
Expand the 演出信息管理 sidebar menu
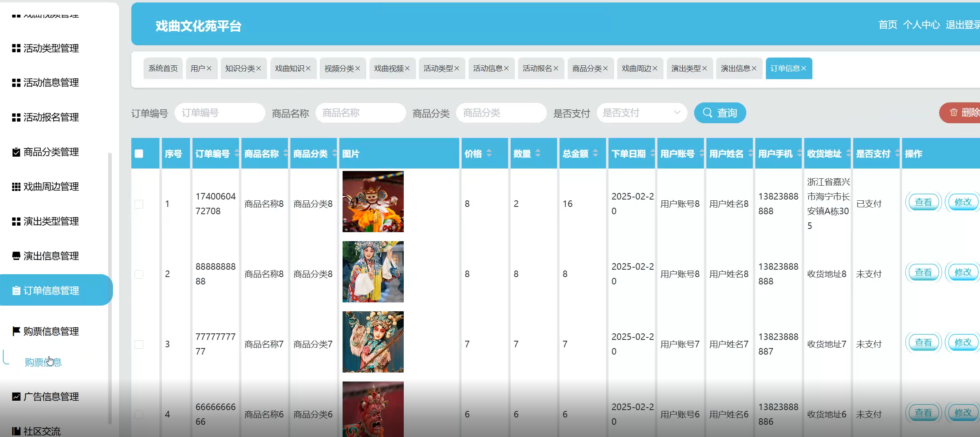(x=51, y=256)
